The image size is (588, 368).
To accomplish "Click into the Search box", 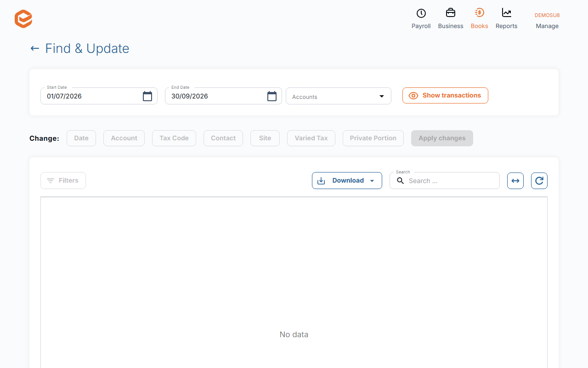I will [x=445, y=181].
